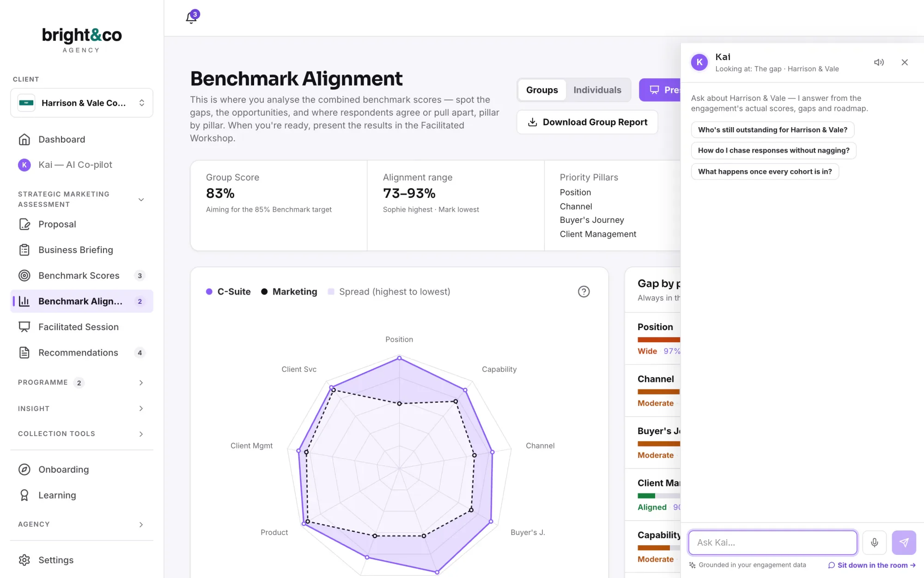Close the Kai panel
This screenshot has height=578, width=924.
[x=905, y=62]
